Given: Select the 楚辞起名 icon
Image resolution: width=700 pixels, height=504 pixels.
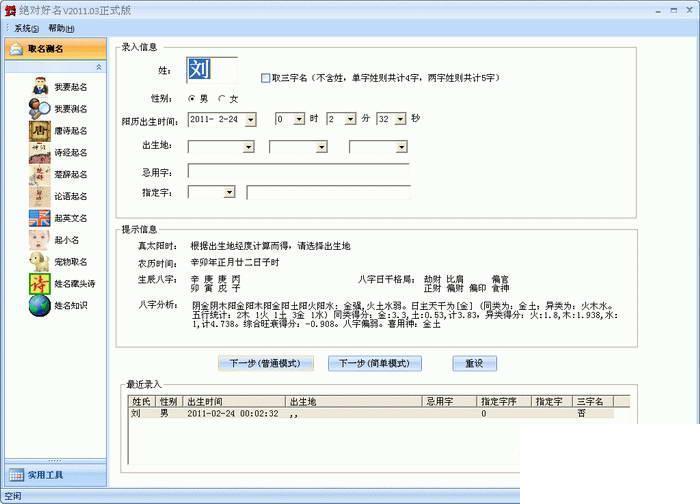Looking at the screenshot, I should (40, 174).
